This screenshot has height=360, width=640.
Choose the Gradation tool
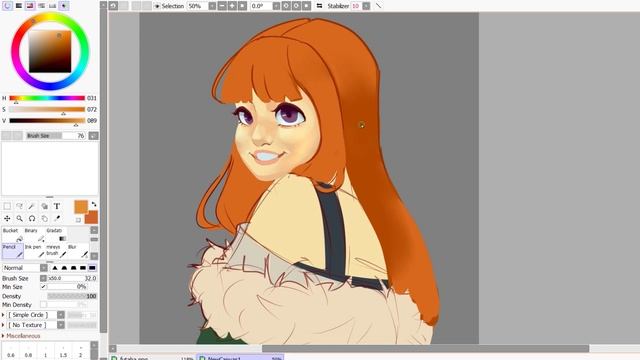56,234
